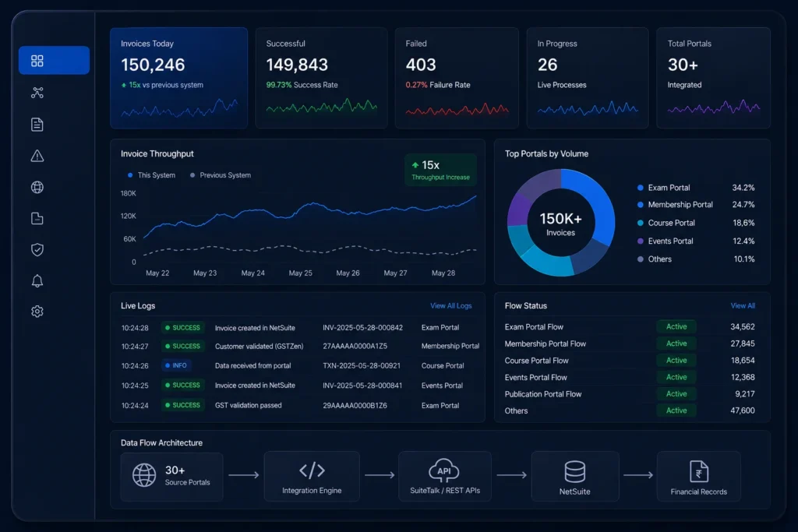
Task: Click Others legend color dot
Action: (641, 259)
